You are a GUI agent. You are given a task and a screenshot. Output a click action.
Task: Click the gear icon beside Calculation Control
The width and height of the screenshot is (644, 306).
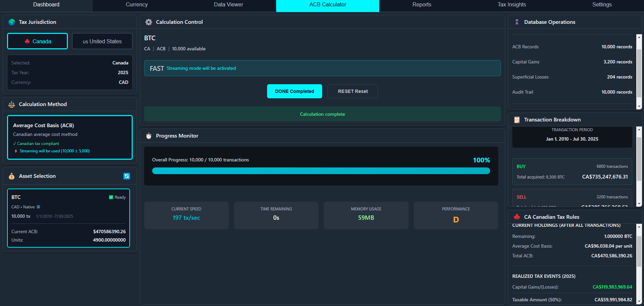pos(148,22)
